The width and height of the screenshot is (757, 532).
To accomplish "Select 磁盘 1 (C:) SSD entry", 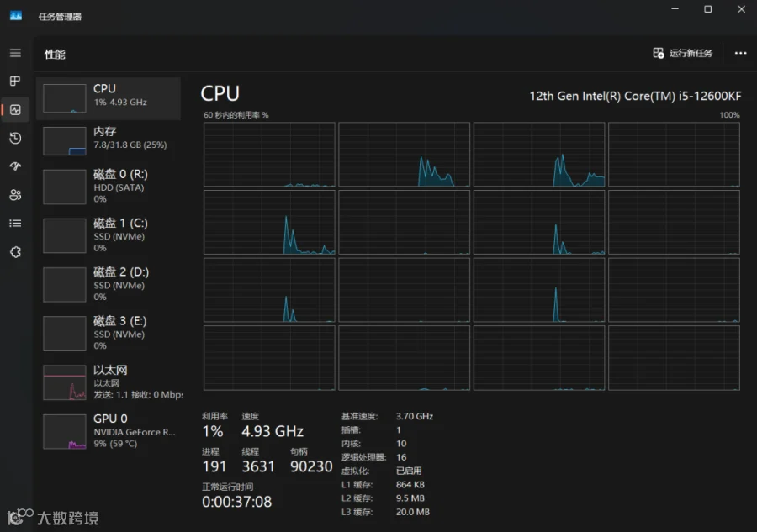I will [x=109, y=235].
